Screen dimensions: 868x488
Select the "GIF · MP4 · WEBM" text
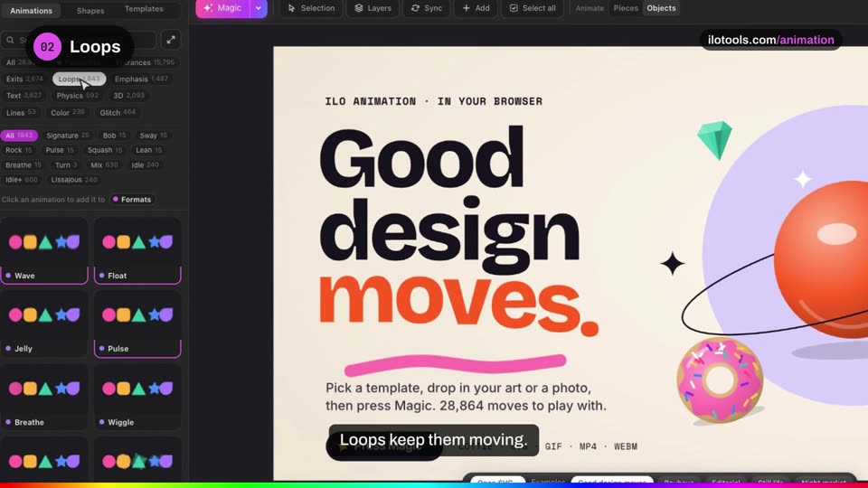pyautogui.click(x=591, y=446)
